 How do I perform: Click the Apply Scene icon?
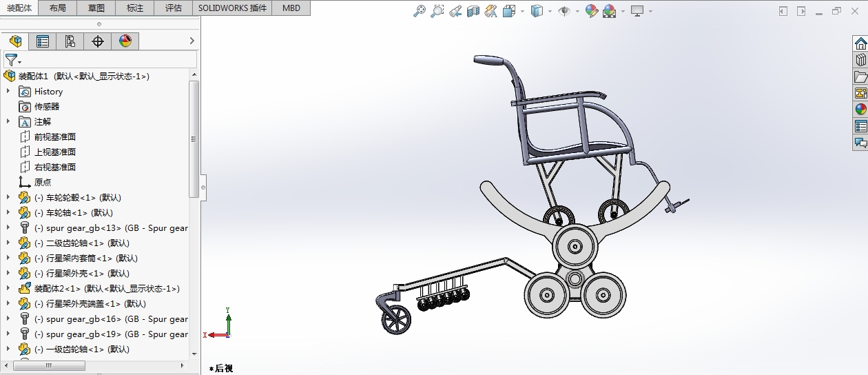point(610,11)
